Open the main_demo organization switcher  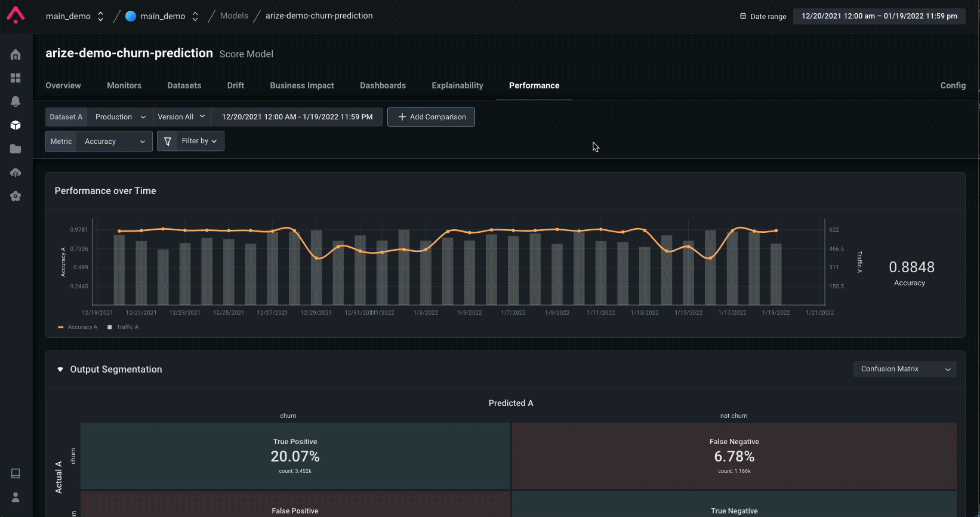pyautogui.click(x=75, y=16)
